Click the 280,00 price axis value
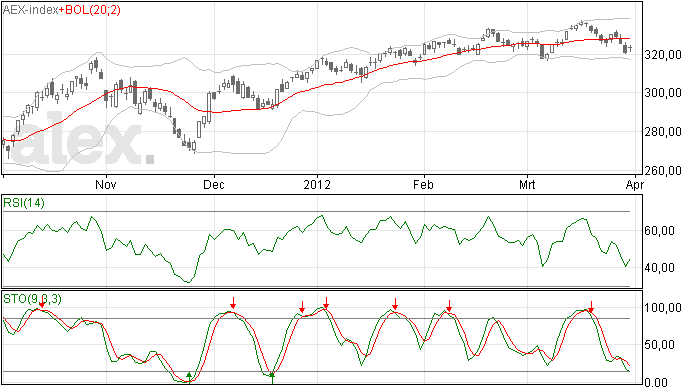This screenshot has width=690, height=387. click(663, 132)
